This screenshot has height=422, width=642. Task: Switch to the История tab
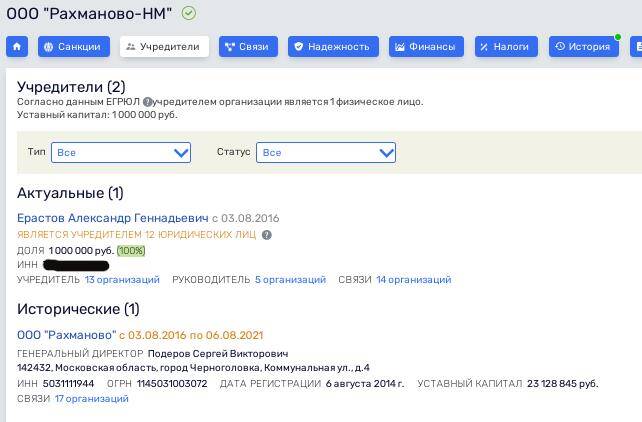[583, 47]
